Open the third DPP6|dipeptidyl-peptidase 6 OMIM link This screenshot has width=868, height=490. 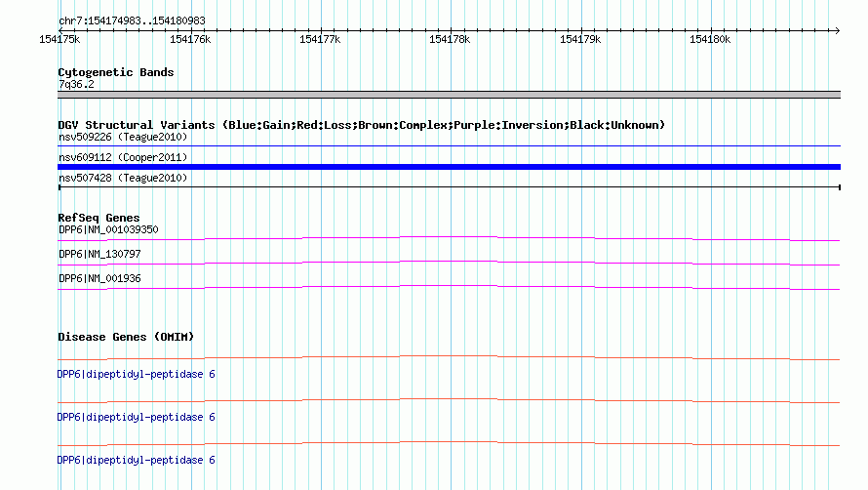coord(137,460)
